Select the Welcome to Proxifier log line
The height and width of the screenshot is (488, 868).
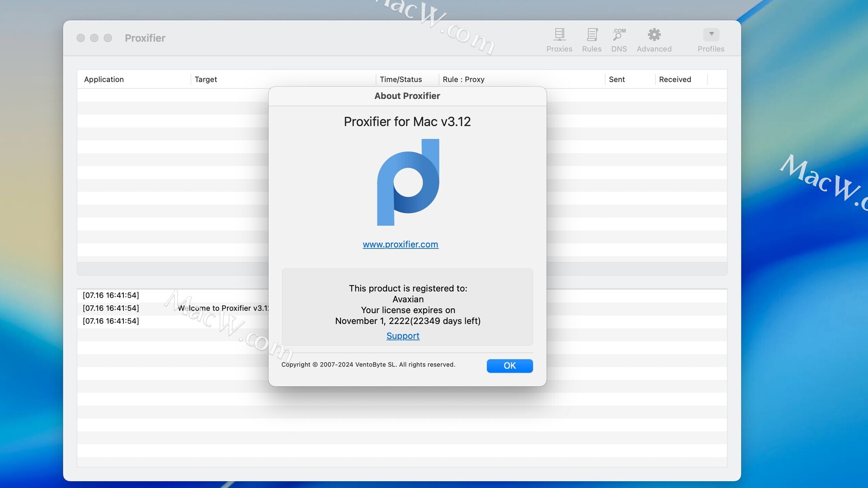222,308
